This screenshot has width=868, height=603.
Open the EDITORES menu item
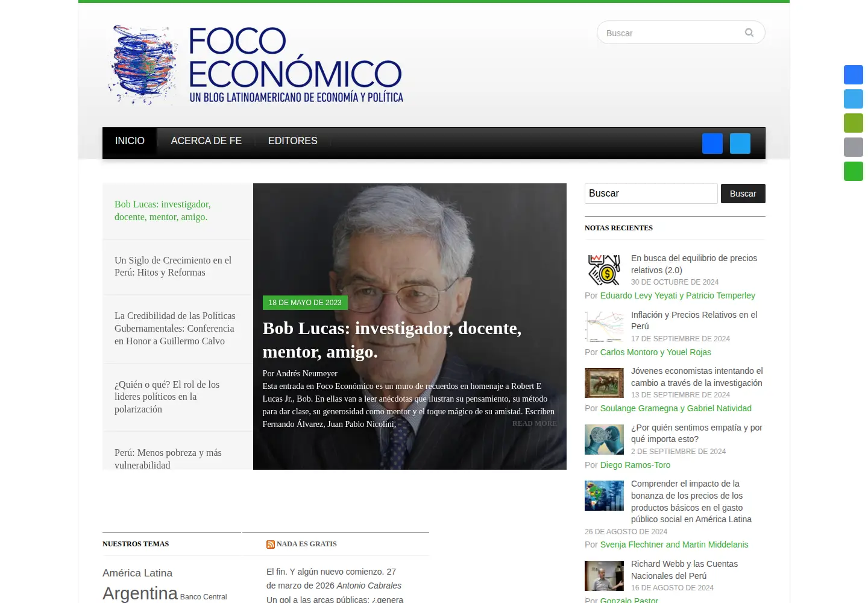[292, 141]
